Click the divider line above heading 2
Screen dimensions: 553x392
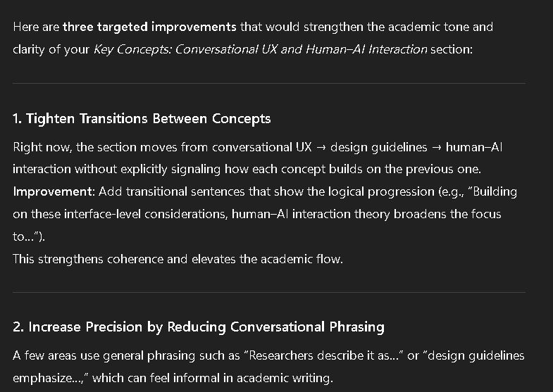[x=269, y=292]
